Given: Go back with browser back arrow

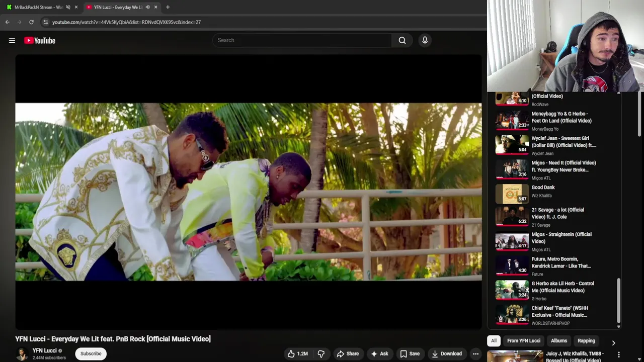Looking at the screenshot, I should click(x=7, y=22).
